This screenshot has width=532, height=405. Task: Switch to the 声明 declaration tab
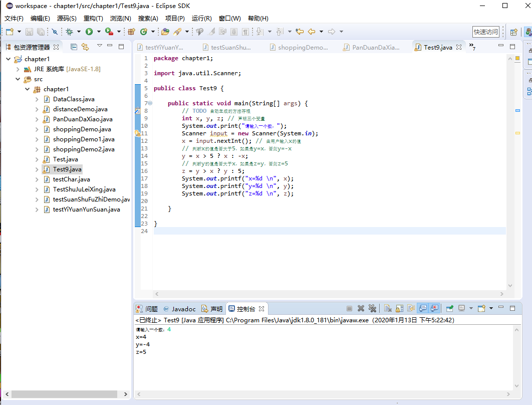(212, 309)
